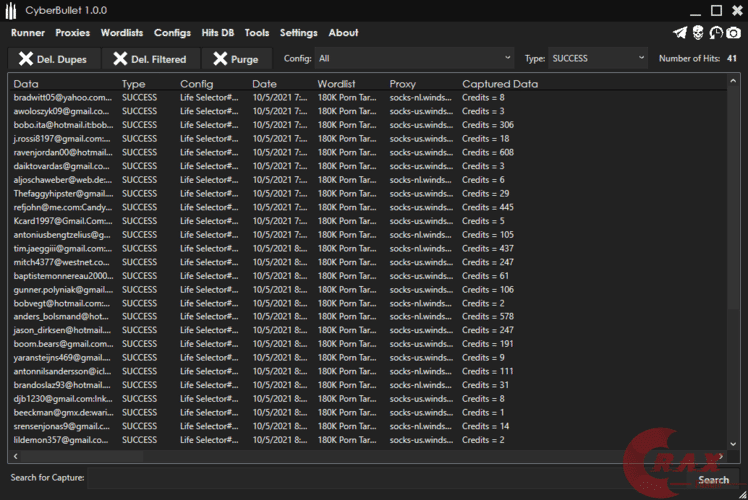
Task: Sort by the Date column header
Action: 264,84
